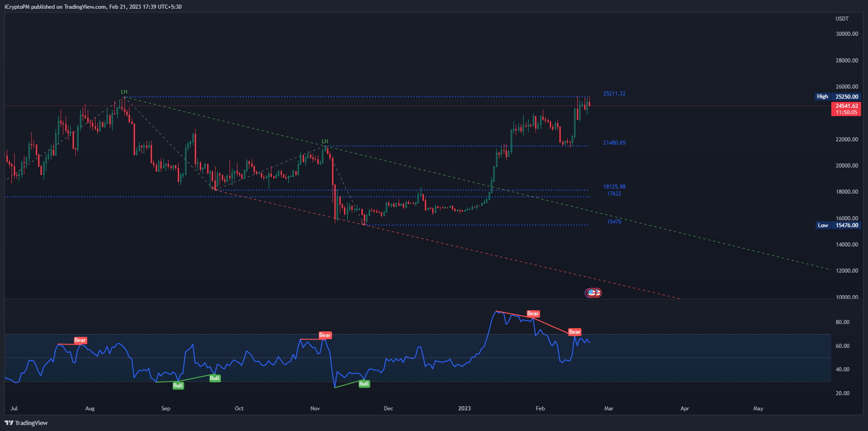Select the 21480.65 horizontal level label
The height and width of the screenshot is (431, 868).
[614, 143]
